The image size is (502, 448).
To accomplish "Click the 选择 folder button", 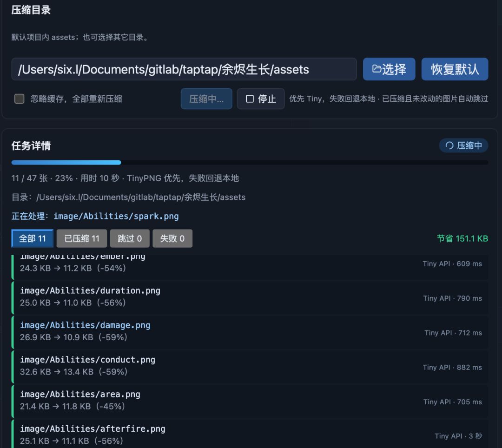I will point(389,69).
